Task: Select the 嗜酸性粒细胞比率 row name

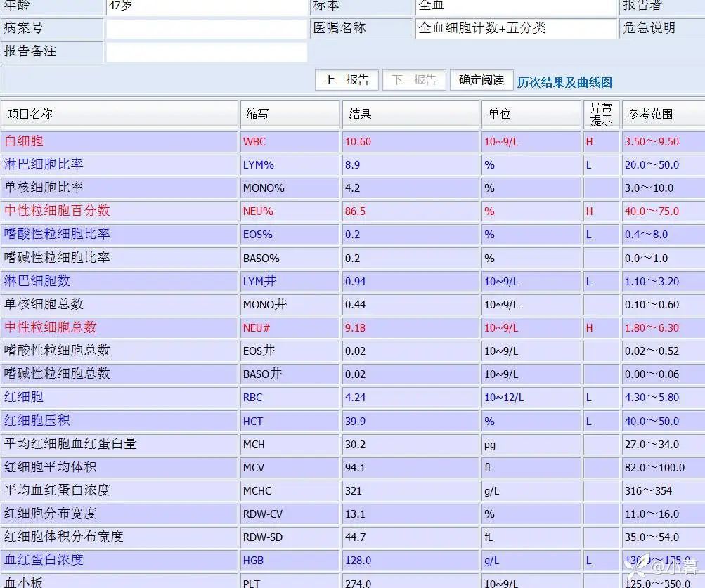Action: point(57,234)
